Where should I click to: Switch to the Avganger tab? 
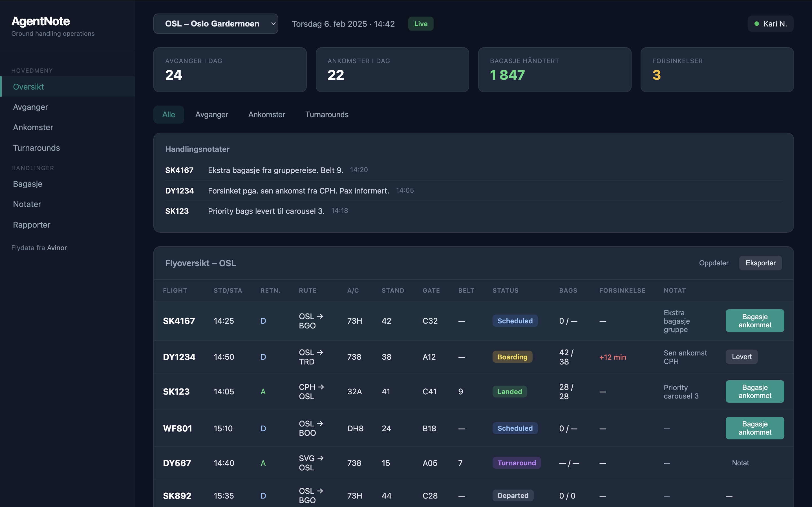(211, 115)
